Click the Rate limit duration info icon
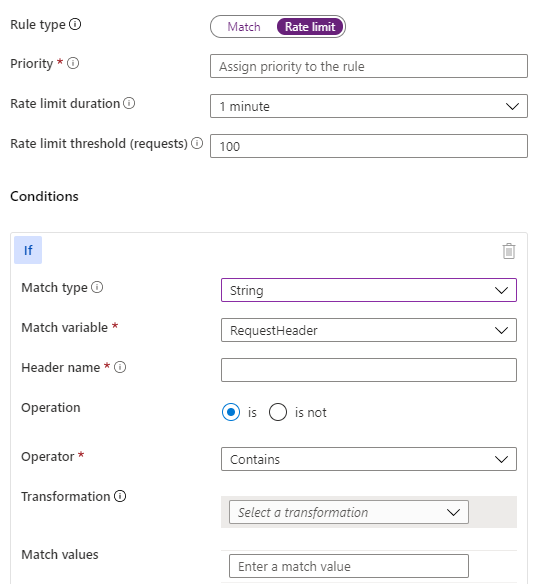The height and width of the screenshot is (584, 540). pos(129,103)
